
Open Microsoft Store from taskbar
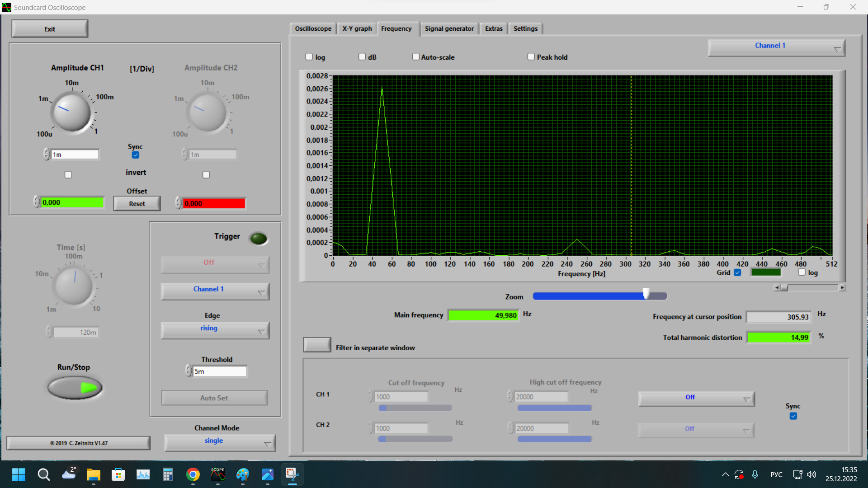(118, 474)
